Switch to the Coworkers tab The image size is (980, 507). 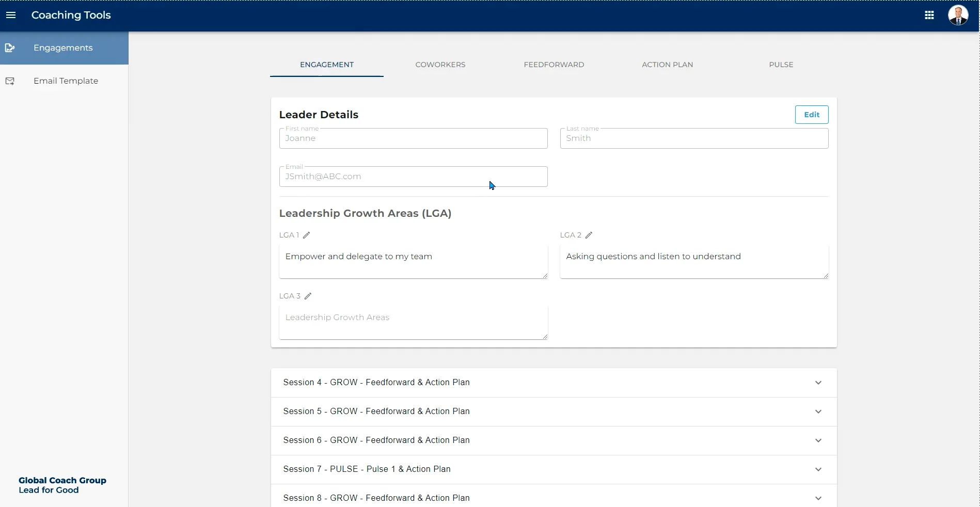click(x=440, y=65)
